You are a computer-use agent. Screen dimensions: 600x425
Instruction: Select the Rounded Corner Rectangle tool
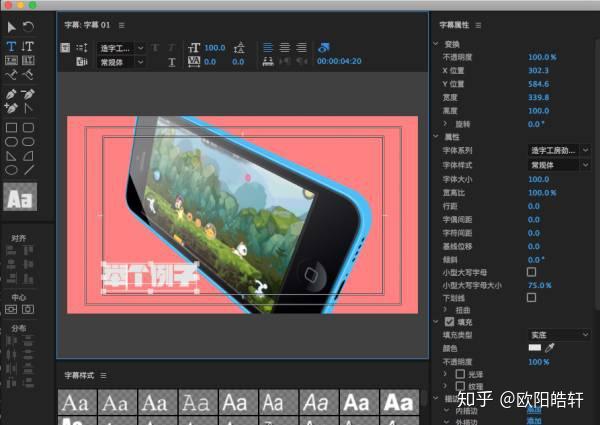pos(28,127)
